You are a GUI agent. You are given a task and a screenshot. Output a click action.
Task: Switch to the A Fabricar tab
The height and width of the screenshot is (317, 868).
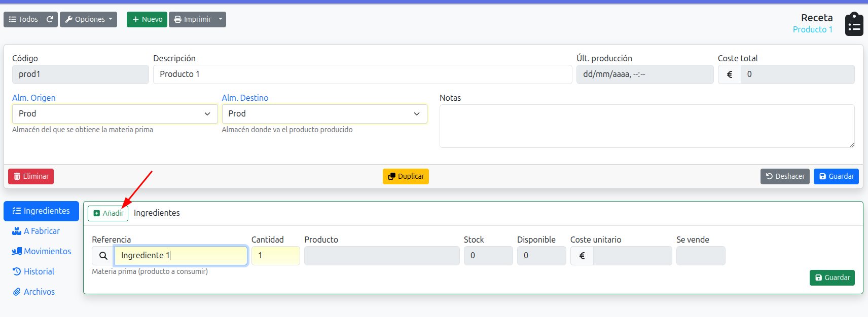pyautogui.click(x=41, y=231)
